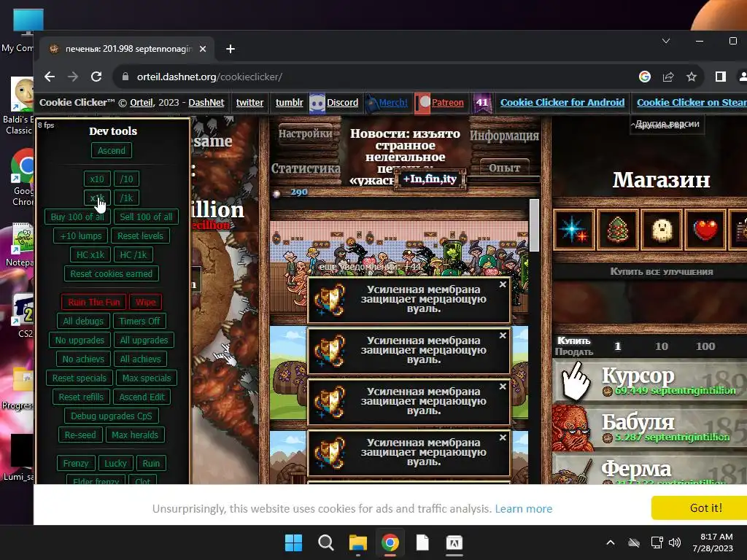Image resolution: width=747 pixels, height=560 pixels.
Task: Select the Christmas tree season upgrade icon
Action: pyautogui.click(x=617, y=230)
